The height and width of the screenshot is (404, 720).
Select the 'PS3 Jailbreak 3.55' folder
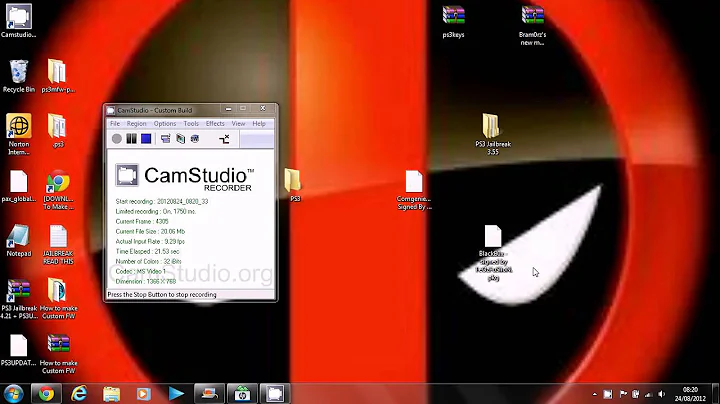[493, 134]
